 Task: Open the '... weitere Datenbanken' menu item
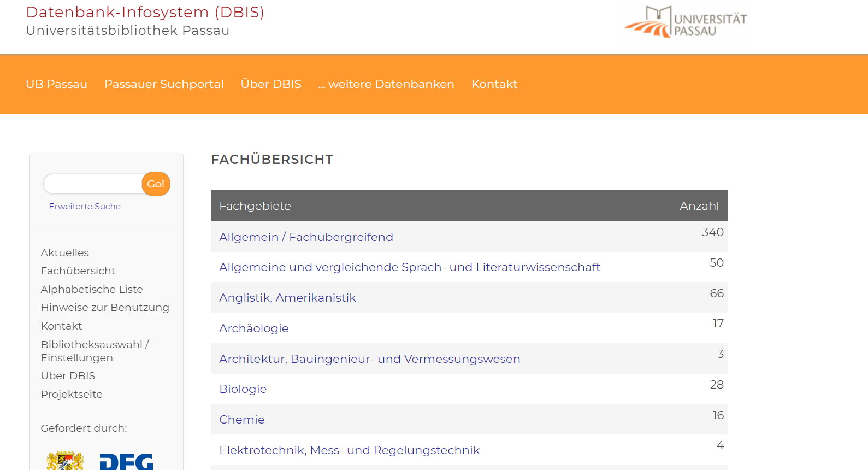(x=386, y=84)
